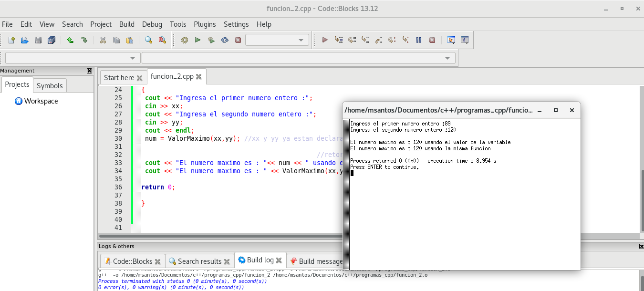Switch to the Symbols tab
Image resolution: width=644 pixels, height=291 pixels.
pyautogui.click(x=50, y=85)
